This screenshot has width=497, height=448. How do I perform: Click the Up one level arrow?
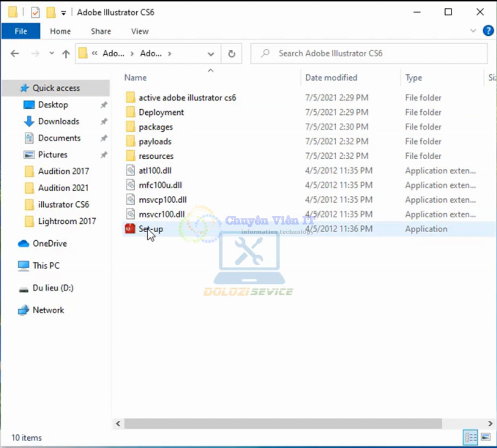click(66, 54)
